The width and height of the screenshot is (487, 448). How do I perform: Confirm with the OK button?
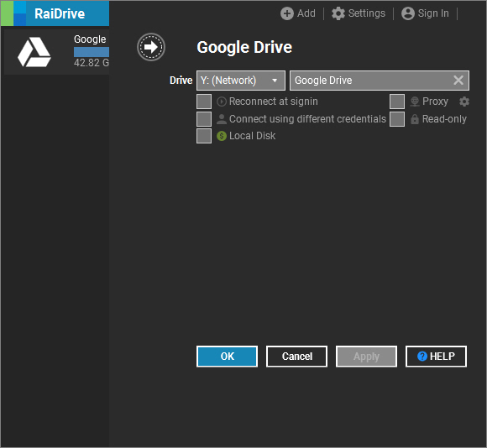227,357
